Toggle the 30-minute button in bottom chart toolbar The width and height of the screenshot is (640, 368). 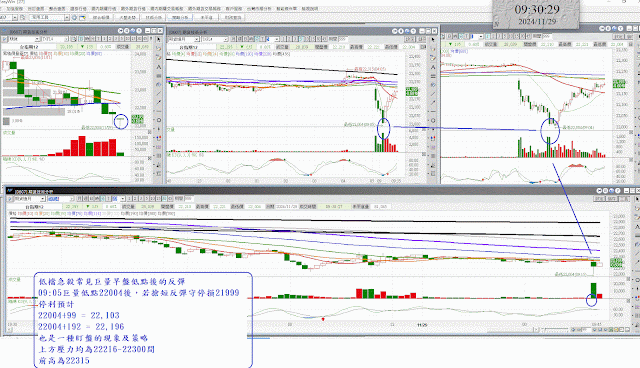(164, 199)
